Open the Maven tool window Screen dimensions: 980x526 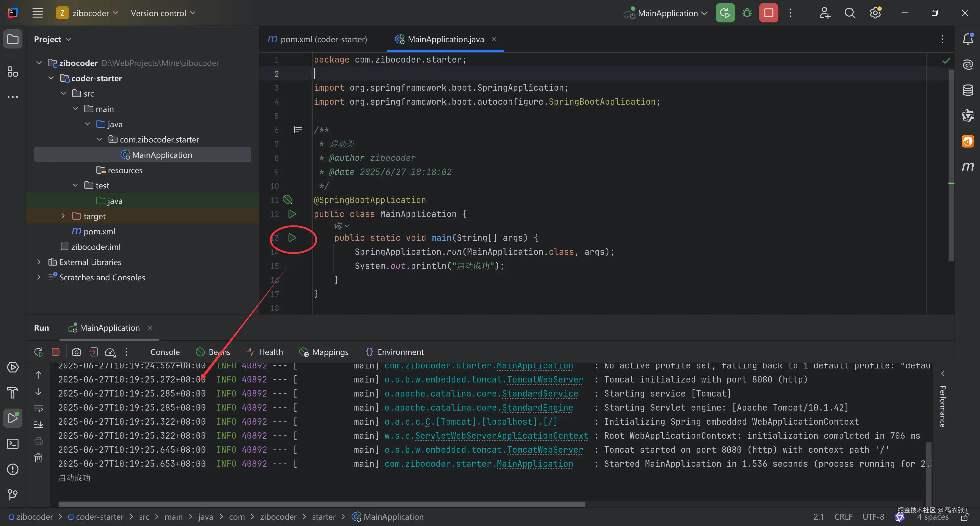click(968, 167)
